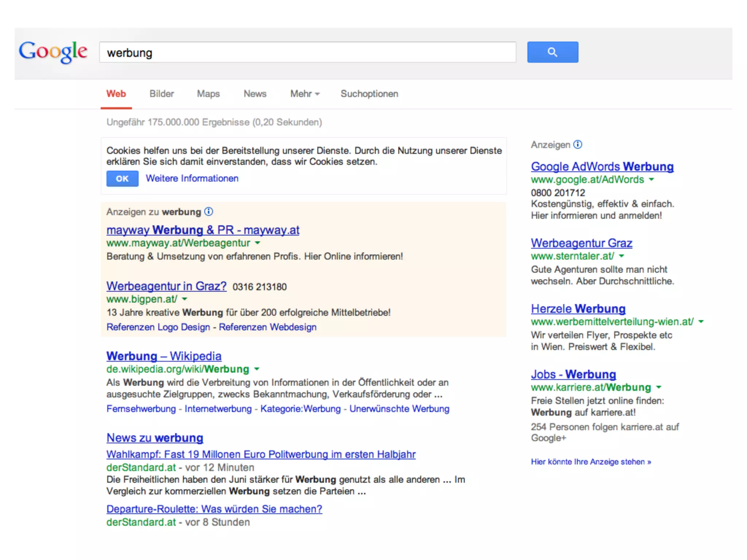Open dropdown arrow beside www.bigpen.at/
This screenshot has width=747, height=560.
(x=185, y=299)
